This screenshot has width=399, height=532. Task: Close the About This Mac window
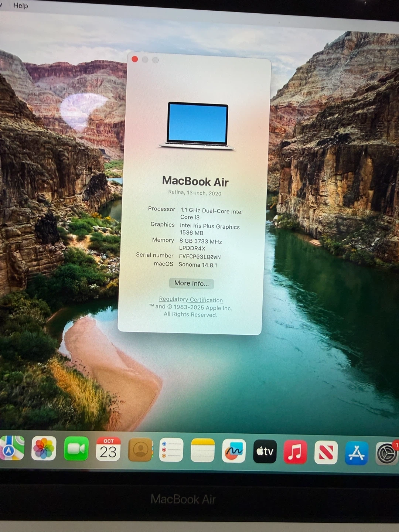(135, 59)
